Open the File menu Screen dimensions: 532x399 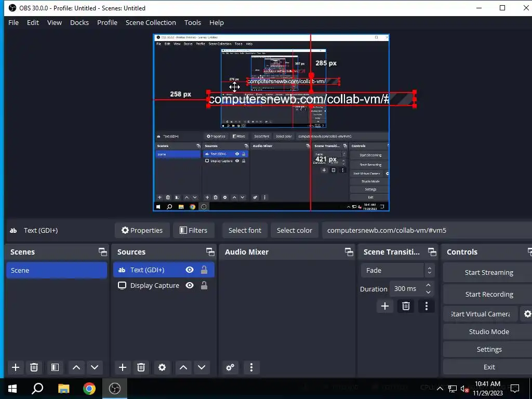click(14, 22)
